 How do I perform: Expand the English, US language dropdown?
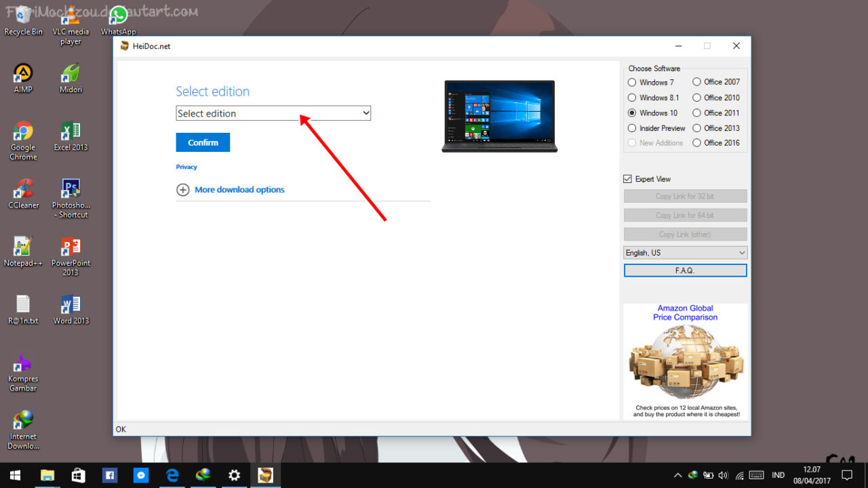(x=685, y=253)
